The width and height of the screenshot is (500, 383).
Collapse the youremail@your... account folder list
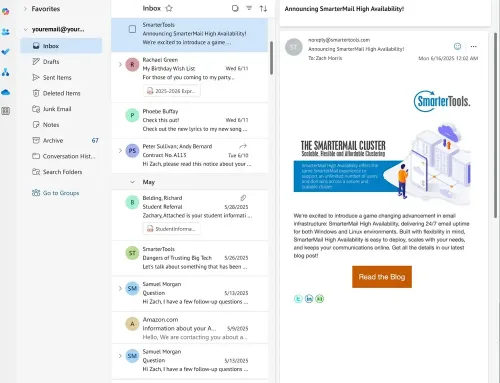click(x=25, y=29)
